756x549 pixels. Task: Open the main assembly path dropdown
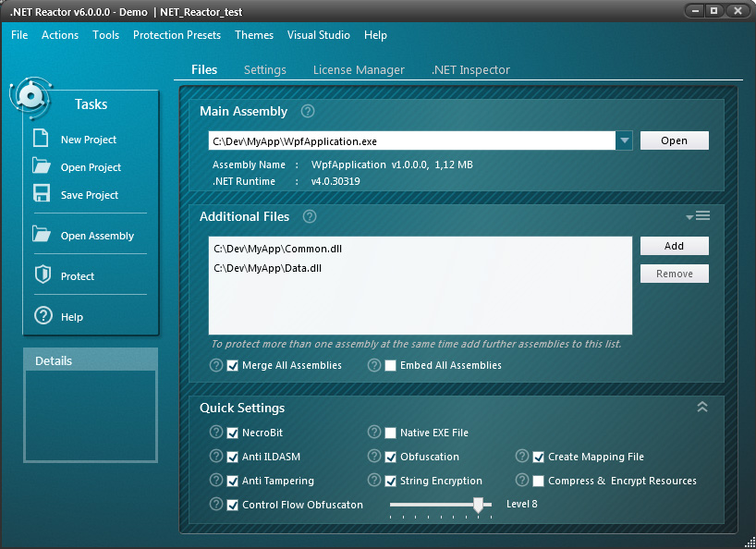click(625, 140)
